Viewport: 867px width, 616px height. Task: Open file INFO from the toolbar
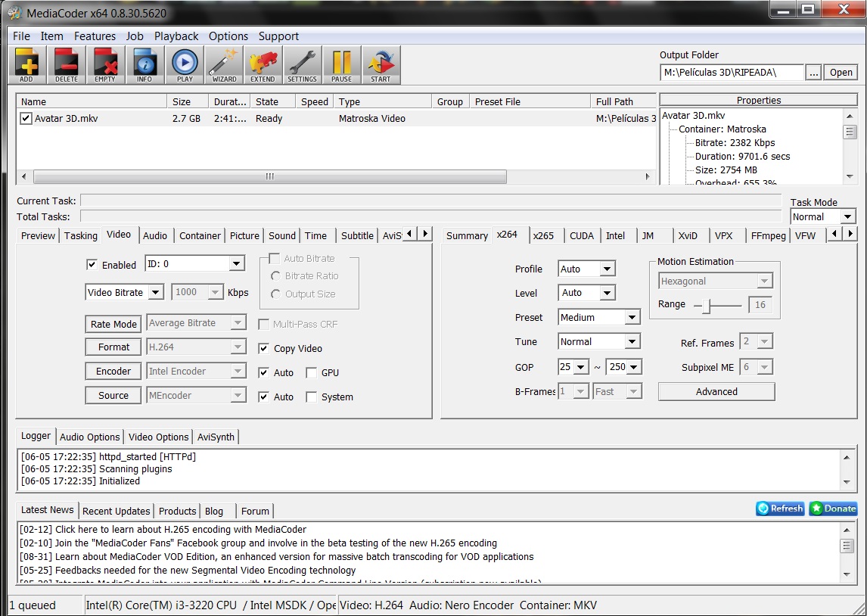(144, 65)
